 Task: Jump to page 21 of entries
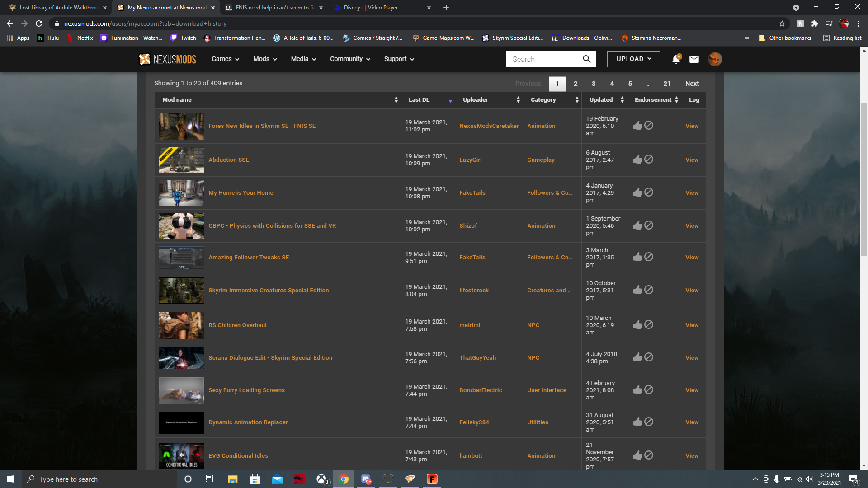point(667,84)
